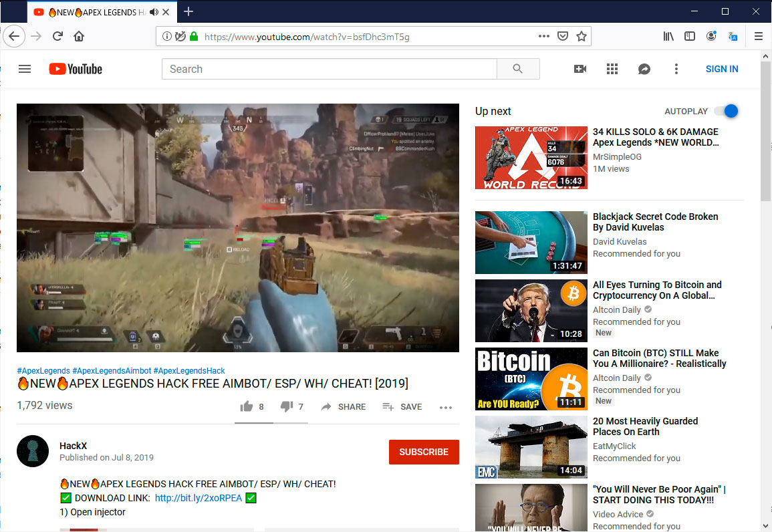The width and height of the screenshot is (772, 532).
Task: Toggle the AUTOPLAY switch off
Action: tap(727, 111)
